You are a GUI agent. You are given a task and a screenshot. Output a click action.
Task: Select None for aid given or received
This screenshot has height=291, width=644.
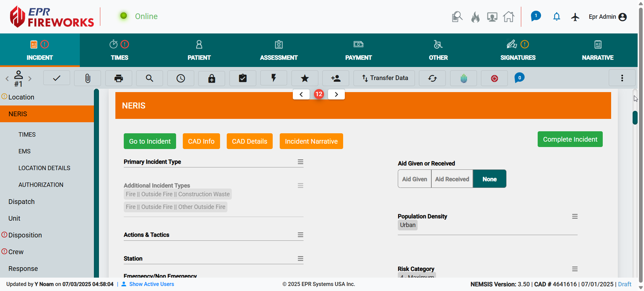[489, 179]
